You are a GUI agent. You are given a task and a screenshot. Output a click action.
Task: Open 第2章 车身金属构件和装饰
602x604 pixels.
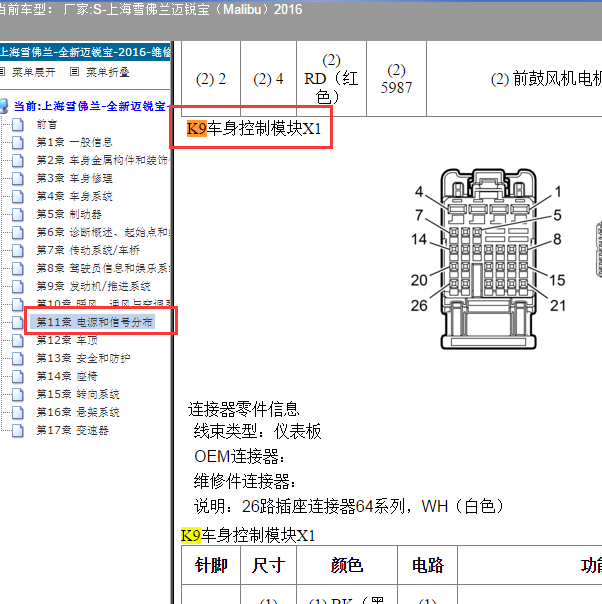click(x=103, y=160)
